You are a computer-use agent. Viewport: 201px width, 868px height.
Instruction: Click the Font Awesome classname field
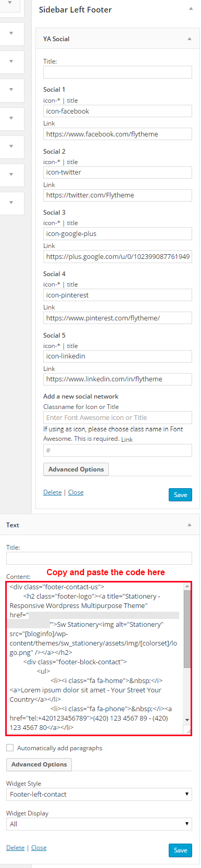click(118, 417)
